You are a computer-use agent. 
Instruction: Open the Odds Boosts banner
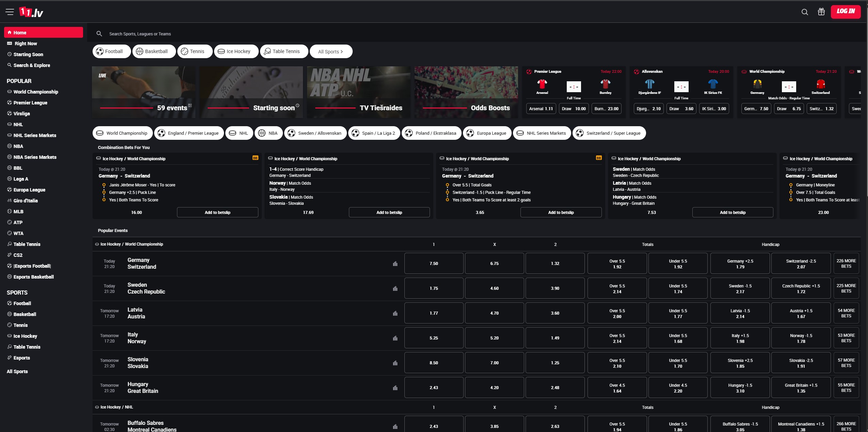pyautogui.click(x=466, y=92)
